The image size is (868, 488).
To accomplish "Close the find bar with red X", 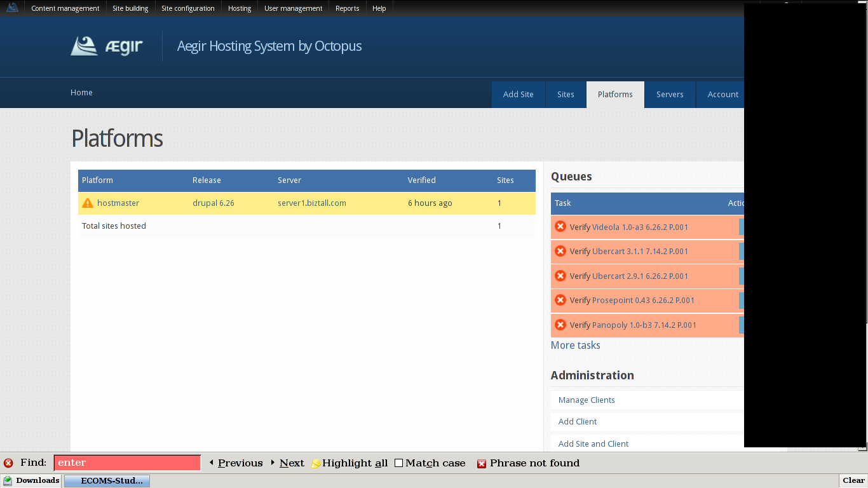I will tap(8, 463).
